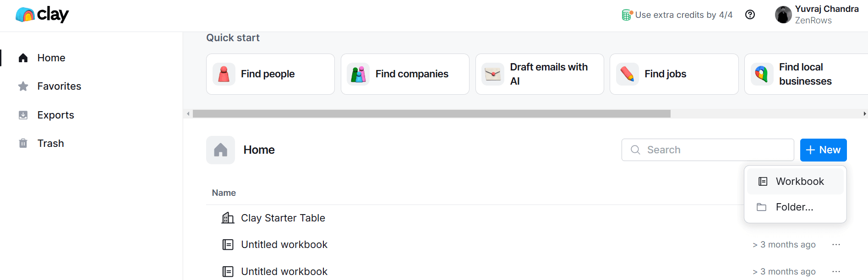The width and height of the screenshot is (868, 280).
Task: Click the Clay logo
Action: pos(42,15)
